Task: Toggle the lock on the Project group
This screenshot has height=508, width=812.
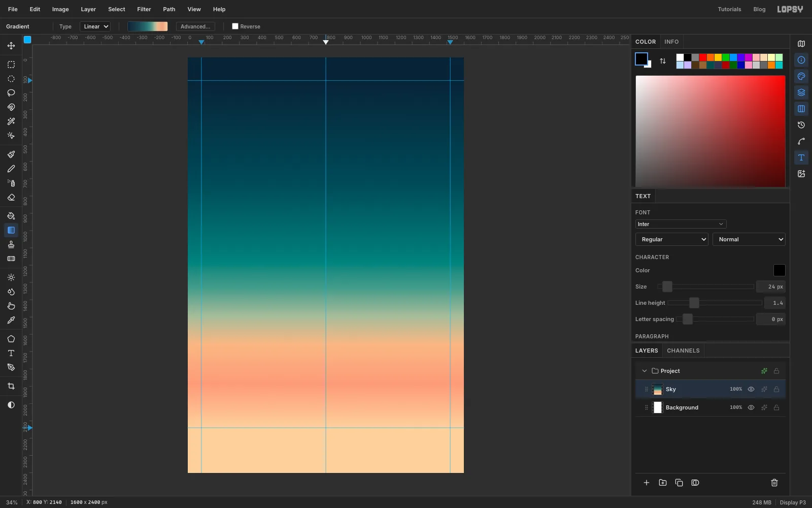Action: [x=776, y=371]
